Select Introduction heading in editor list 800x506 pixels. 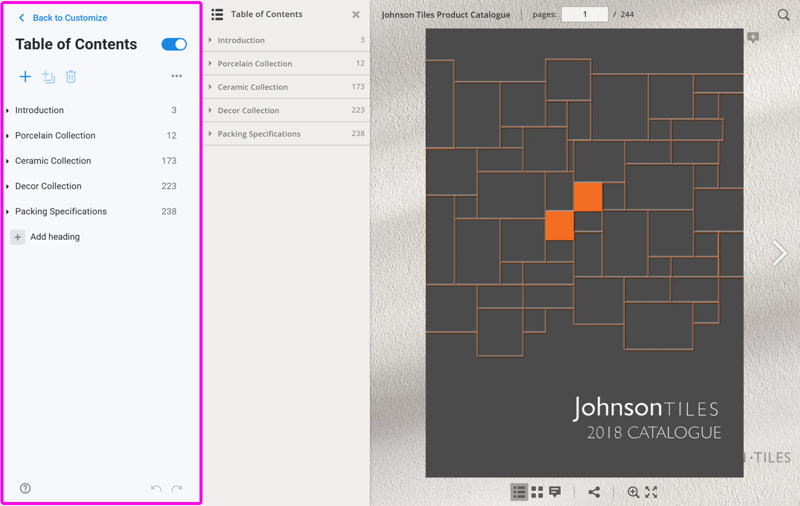coord(39,110)
